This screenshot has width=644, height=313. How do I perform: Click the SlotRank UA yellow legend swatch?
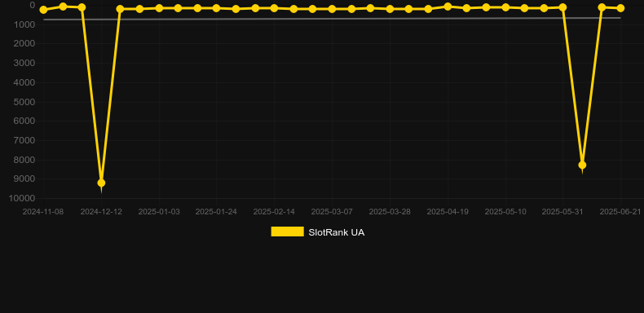tap(288, 231)
